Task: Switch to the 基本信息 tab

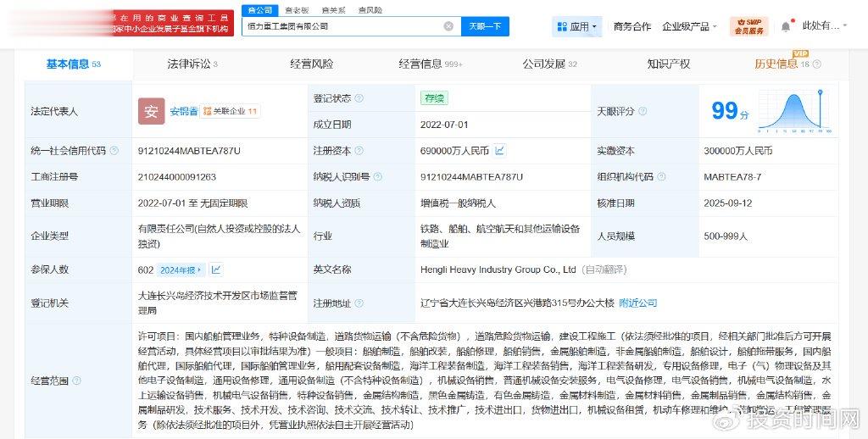Action: coord(73,64)
